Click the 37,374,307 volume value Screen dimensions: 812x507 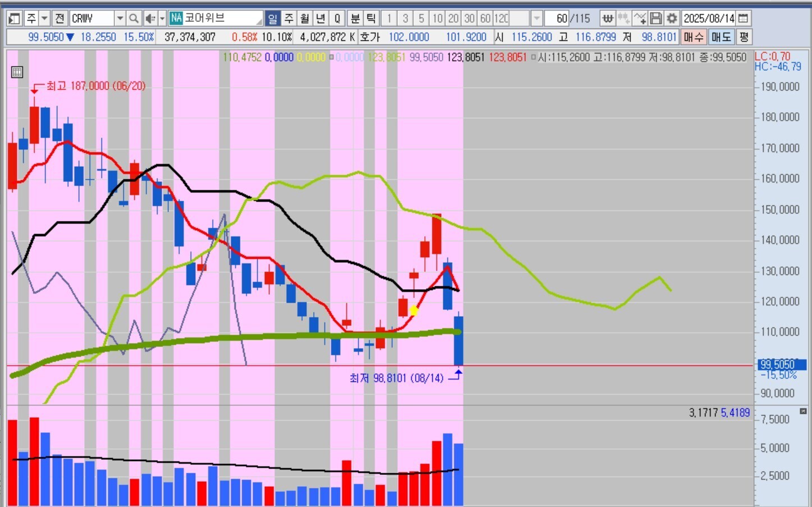click(190, 37)
